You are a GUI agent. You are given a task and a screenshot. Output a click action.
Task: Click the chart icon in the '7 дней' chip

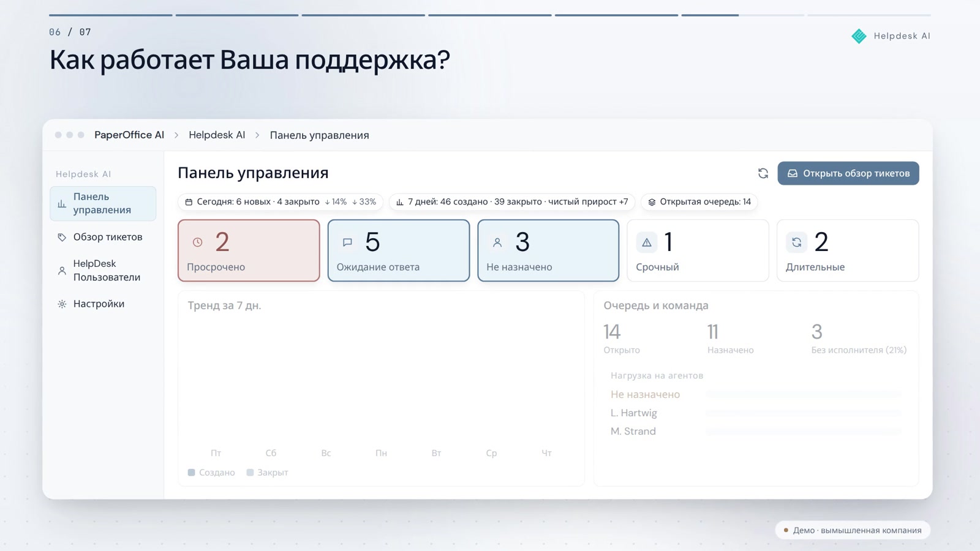400,202
